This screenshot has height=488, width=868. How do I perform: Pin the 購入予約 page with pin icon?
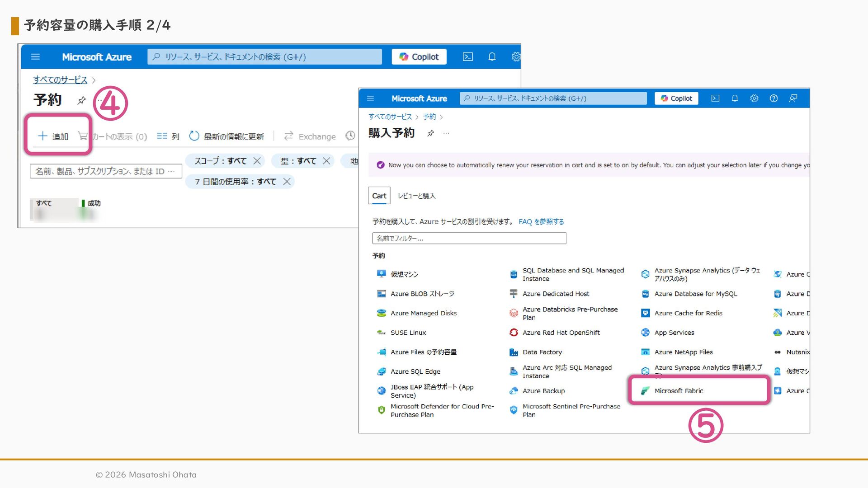pos(430,133)
